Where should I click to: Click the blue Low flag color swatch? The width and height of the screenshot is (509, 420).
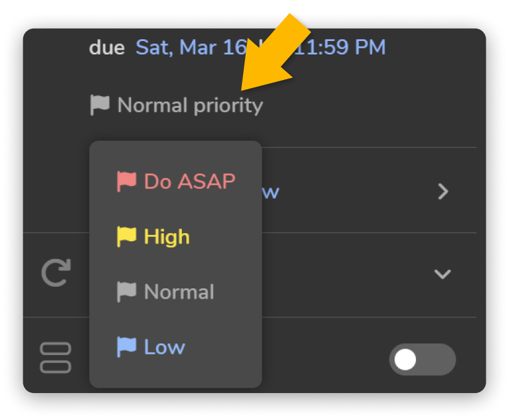tap(127, 347)
